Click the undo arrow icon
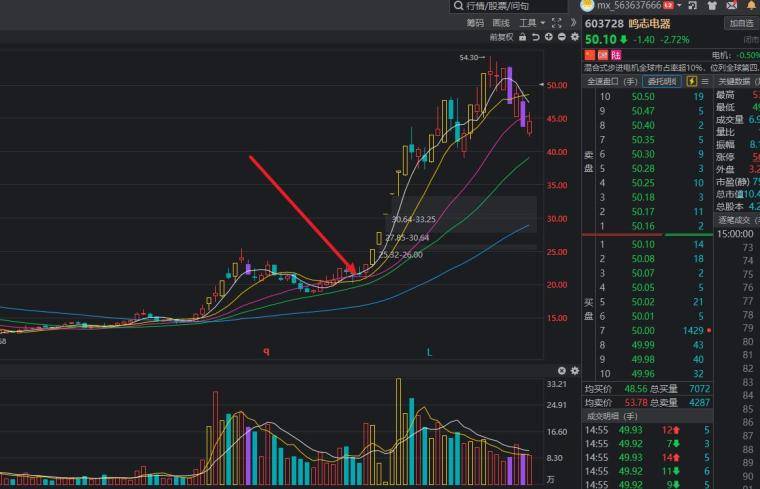Screen dimensions: 760x489 536,37
